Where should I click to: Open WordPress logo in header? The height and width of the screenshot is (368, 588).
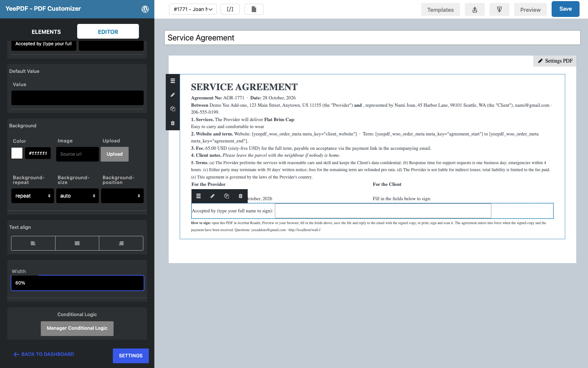(145, 9)
